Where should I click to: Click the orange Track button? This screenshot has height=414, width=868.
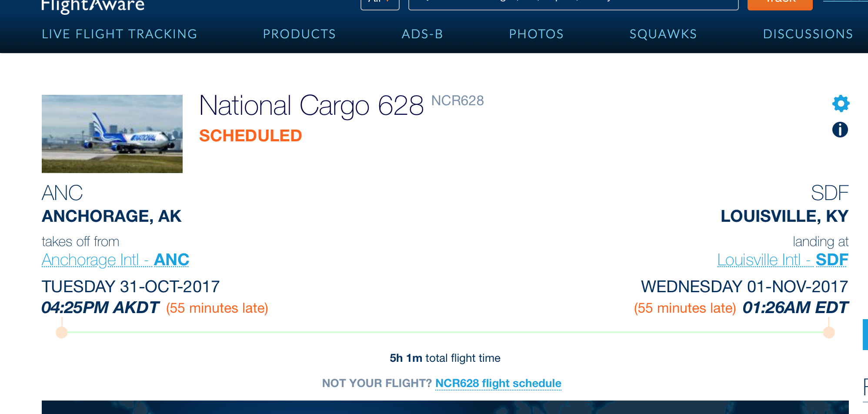(x=780, y=3)
